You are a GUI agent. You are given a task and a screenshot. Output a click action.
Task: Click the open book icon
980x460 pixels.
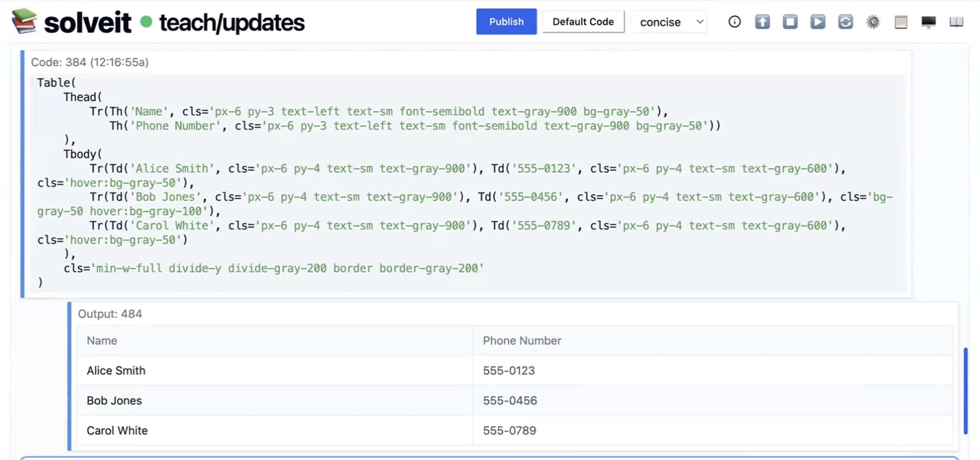pyautogui.click(x=956, y=22)
